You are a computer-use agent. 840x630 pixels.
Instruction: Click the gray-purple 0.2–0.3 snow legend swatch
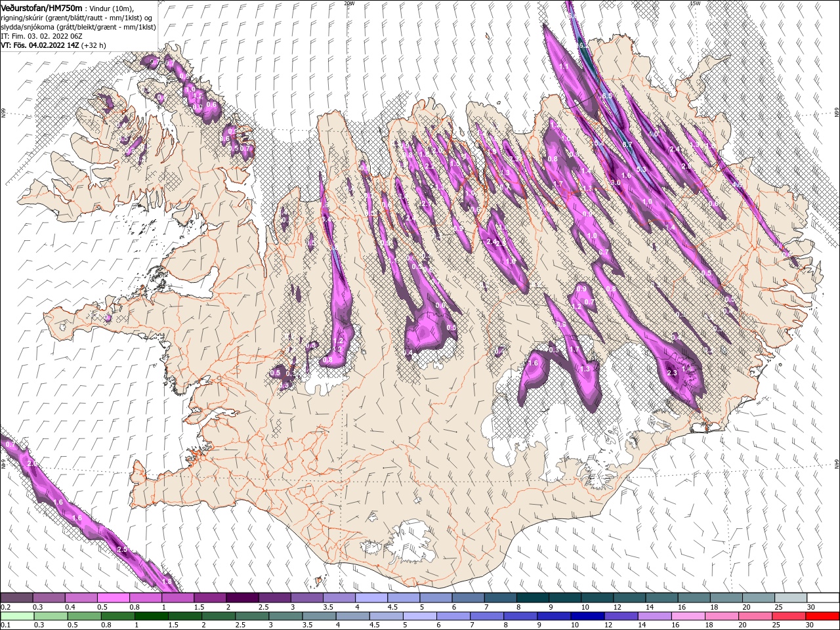pyautogui.click(x=17, y=598)
